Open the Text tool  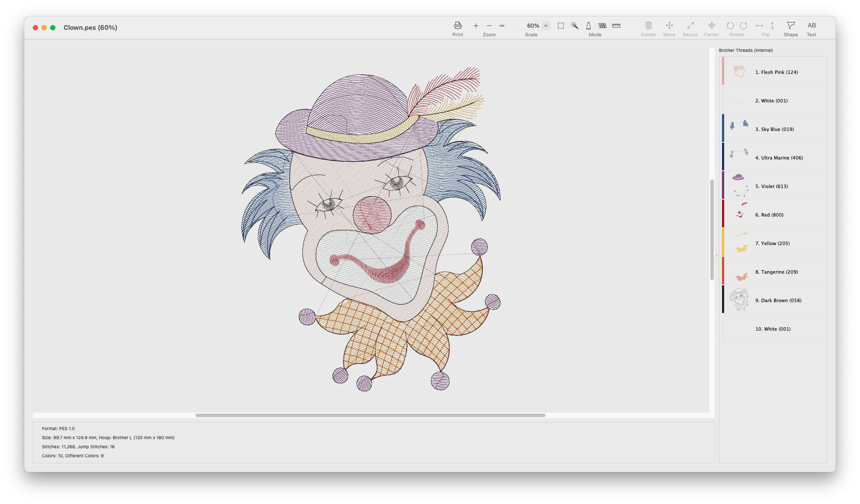pos(811,26)
